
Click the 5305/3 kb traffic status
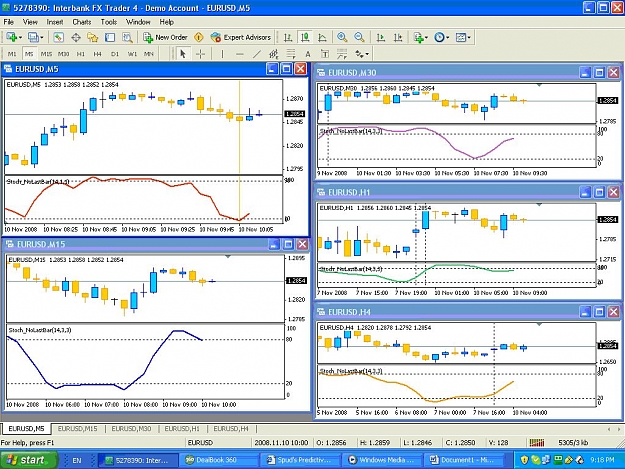tap(573, 443)
